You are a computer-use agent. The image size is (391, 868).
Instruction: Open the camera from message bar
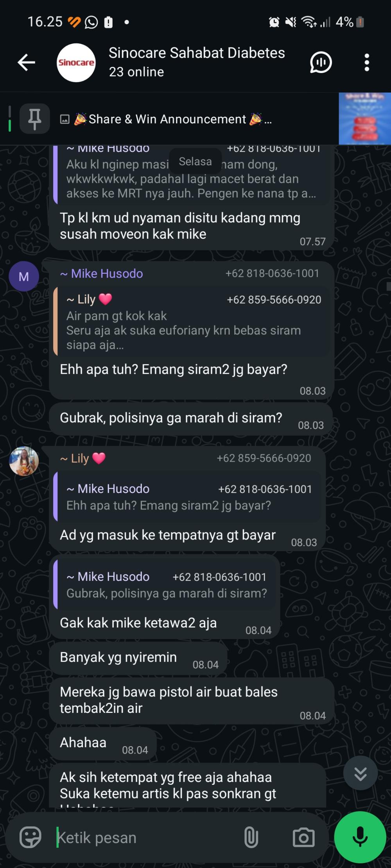tap(303, 838)
